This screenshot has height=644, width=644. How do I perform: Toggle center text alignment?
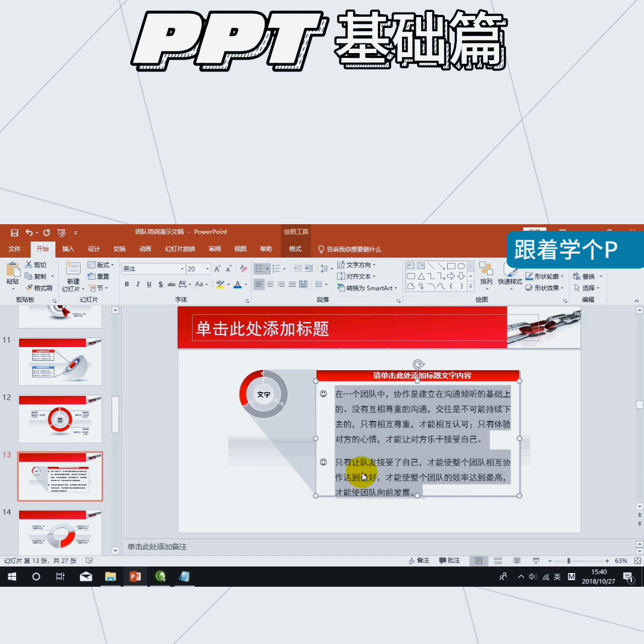tap(270, 284)
